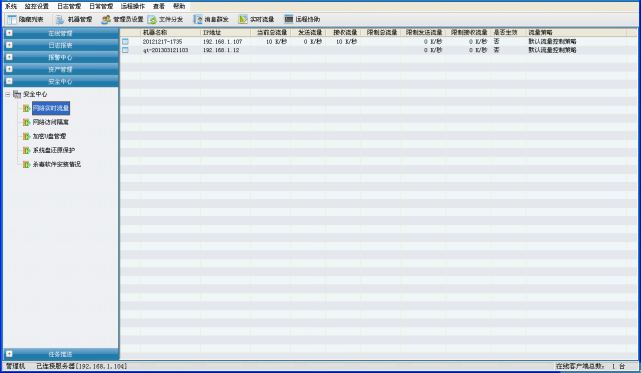Click the 远程协助 toolbar icon
This screenshot has width=641, height=373.
tap(289, 19)
